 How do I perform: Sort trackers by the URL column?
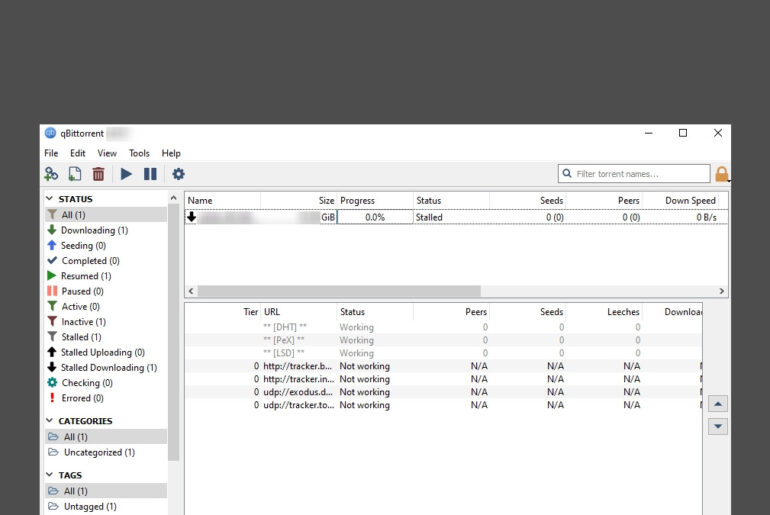pyautogui.click(x=299, y=312)
